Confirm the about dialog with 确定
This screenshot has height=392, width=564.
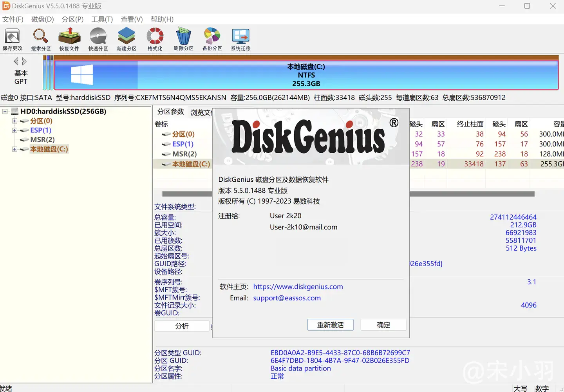point(383,325)
